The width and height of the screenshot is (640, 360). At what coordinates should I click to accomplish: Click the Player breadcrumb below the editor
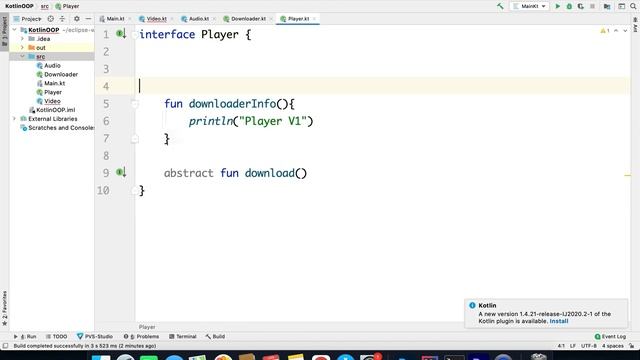(147, 327)
